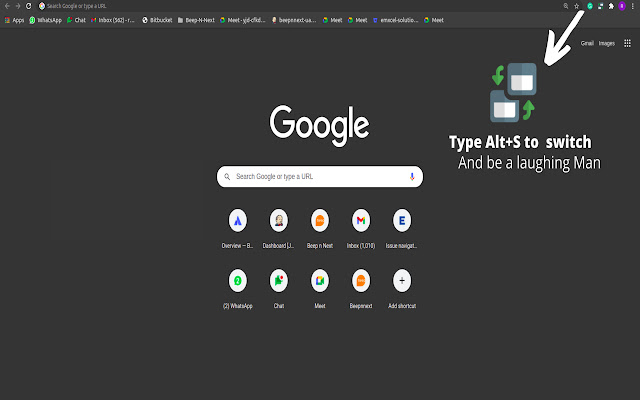Start a voice search with the microphone
Image resolution: width=640 pixels, height=400 pixels.
point(412,176)
